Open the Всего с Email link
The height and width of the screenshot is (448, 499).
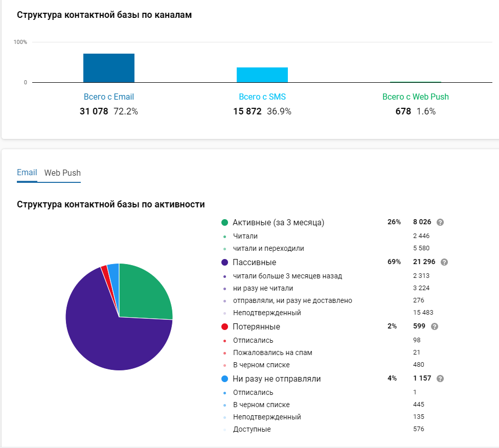coord(109,97)
